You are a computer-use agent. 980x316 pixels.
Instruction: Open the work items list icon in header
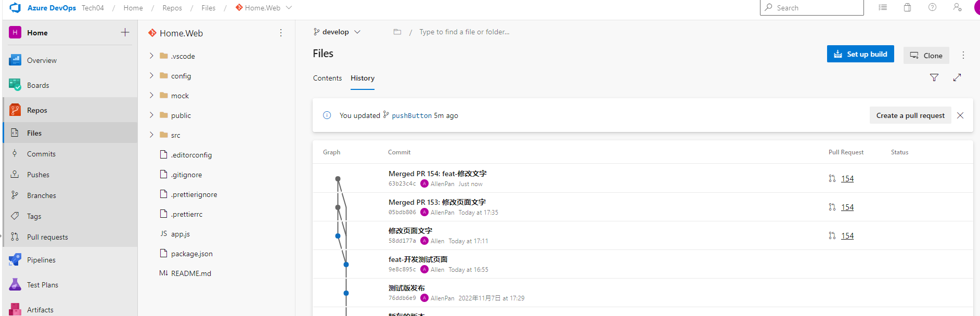(x=883, y=7)
